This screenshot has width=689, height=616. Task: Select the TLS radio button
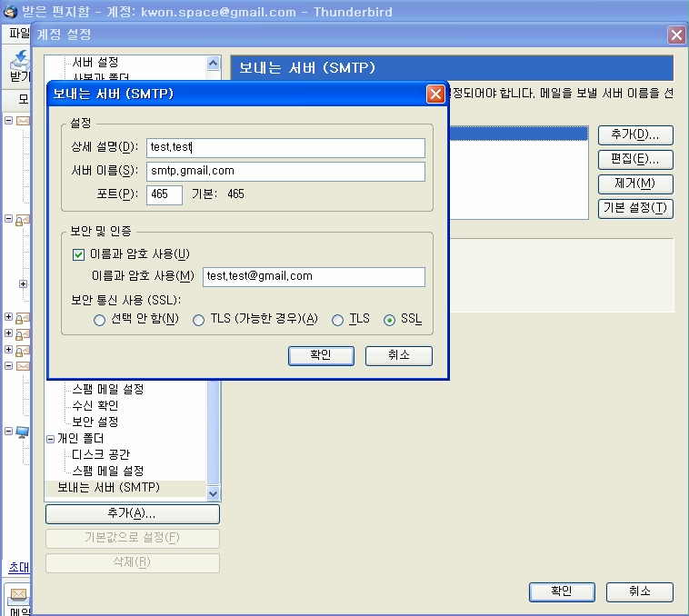(337, 320)
